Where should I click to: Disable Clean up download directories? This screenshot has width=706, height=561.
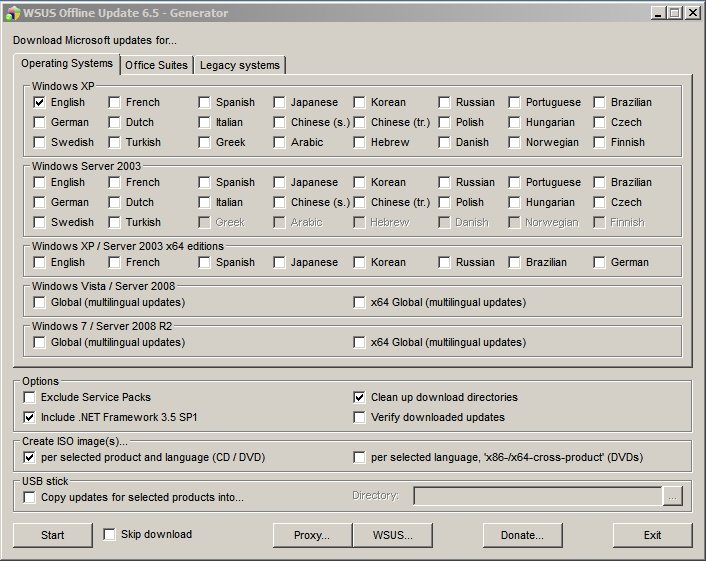click(x=359, y=397)
